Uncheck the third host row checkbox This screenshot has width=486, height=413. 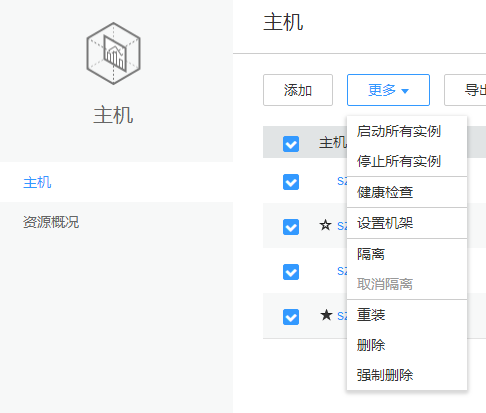point(291,272)
